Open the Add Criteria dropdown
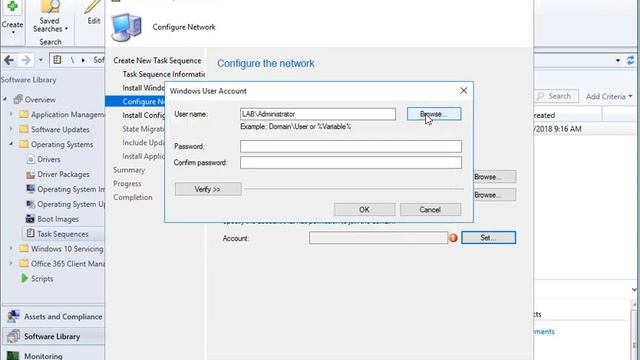Viewport: 640px width, 360px height. pyautogui.click(x=609, y=97)
